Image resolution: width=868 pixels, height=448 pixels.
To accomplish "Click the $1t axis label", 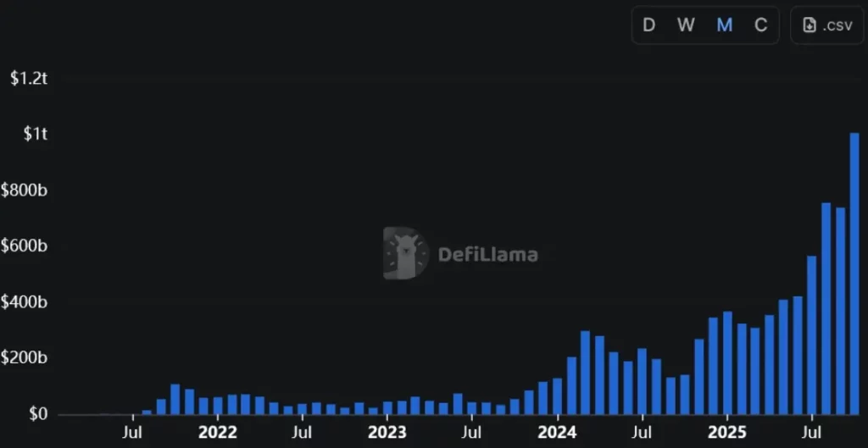I will [36, 134].
